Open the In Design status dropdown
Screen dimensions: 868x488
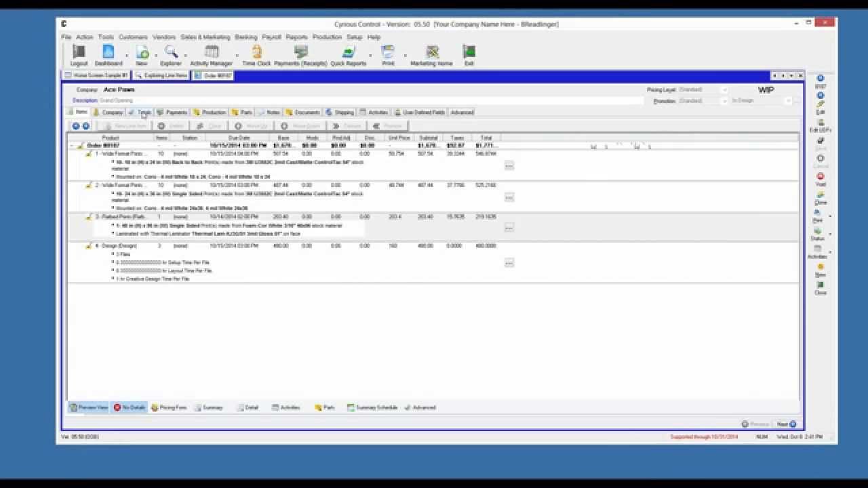(x=788, y=101)
